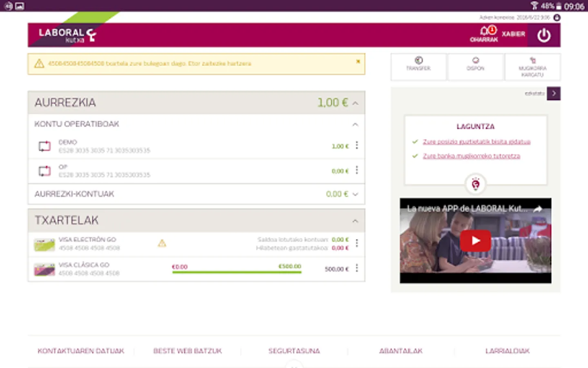Collapse the Aurrezkia section
This screenshot has height=368, width=588.
pyautogui.click(x=355, y=103)
